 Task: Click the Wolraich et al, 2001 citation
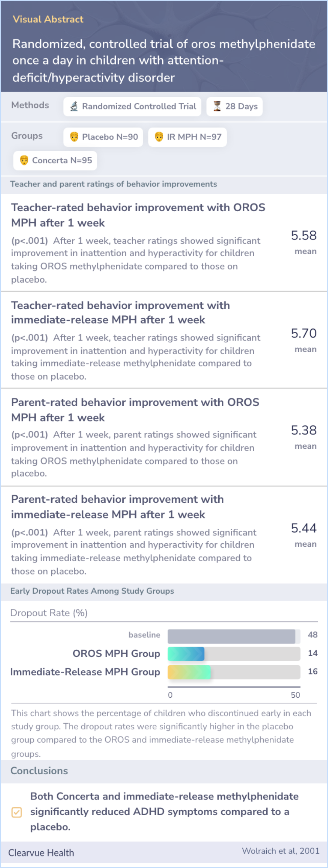point(280,851)
